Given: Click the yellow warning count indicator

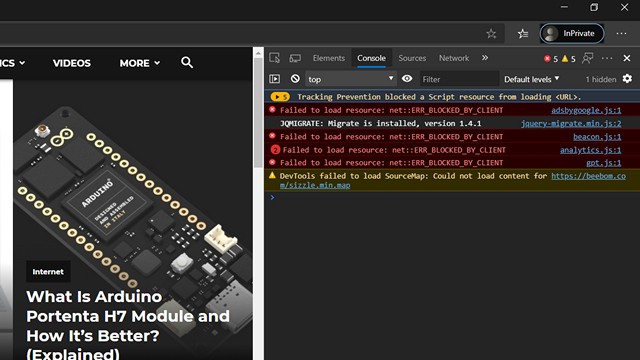Looking at the screenshot, I should 569,59.
